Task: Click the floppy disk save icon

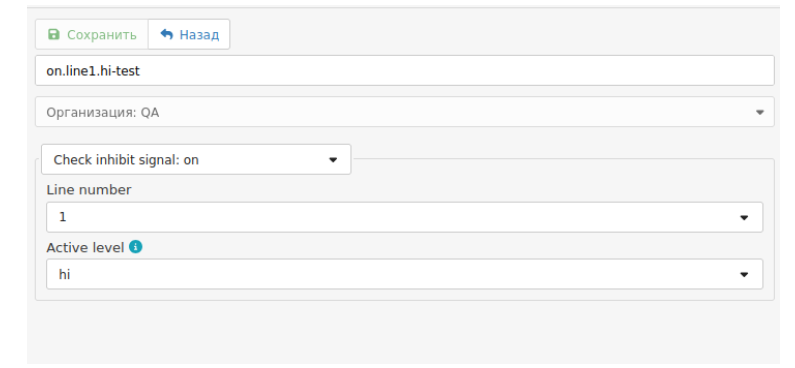Action: click(x=53, y=34)
